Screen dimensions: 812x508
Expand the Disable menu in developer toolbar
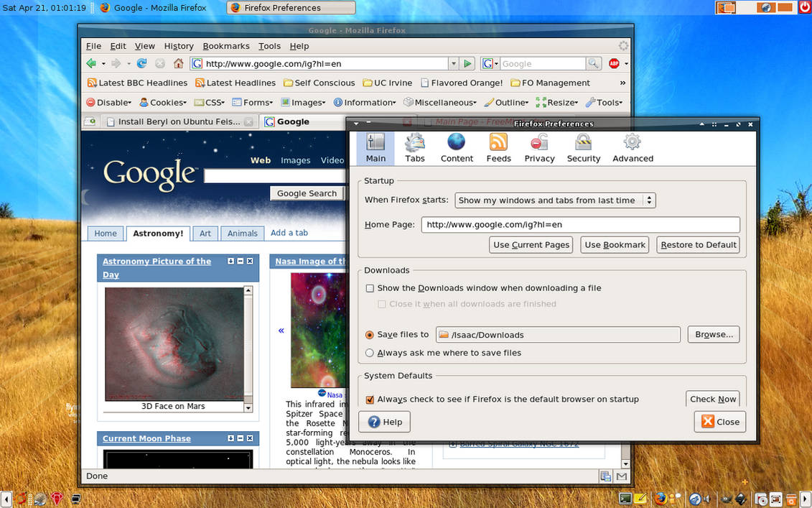click(108, 103)
